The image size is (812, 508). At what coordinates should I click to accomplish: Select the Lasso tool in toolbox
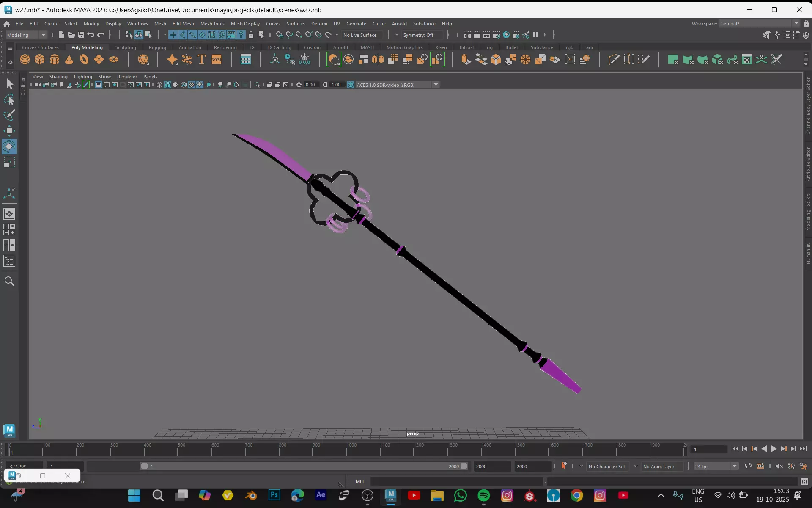tap(9, 100)
